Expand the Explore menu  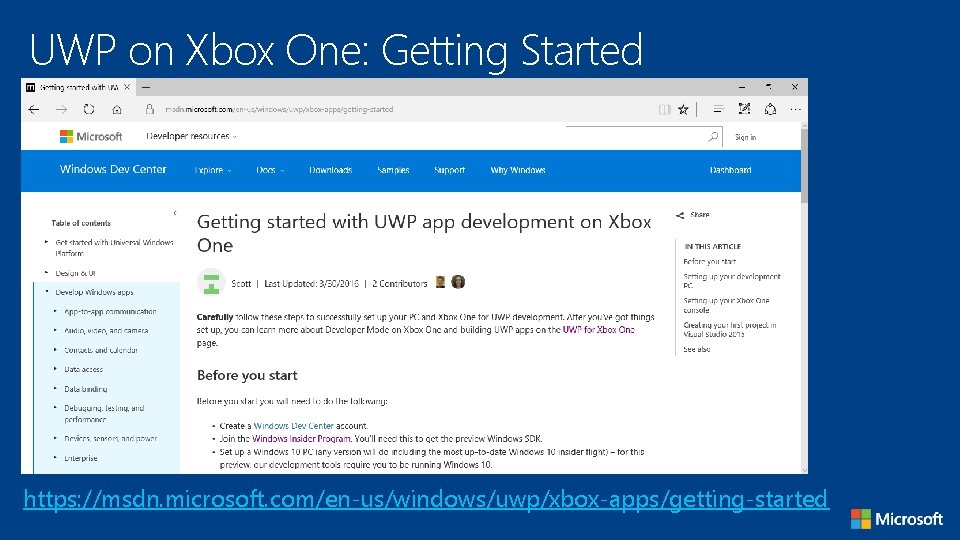[213, 170]
